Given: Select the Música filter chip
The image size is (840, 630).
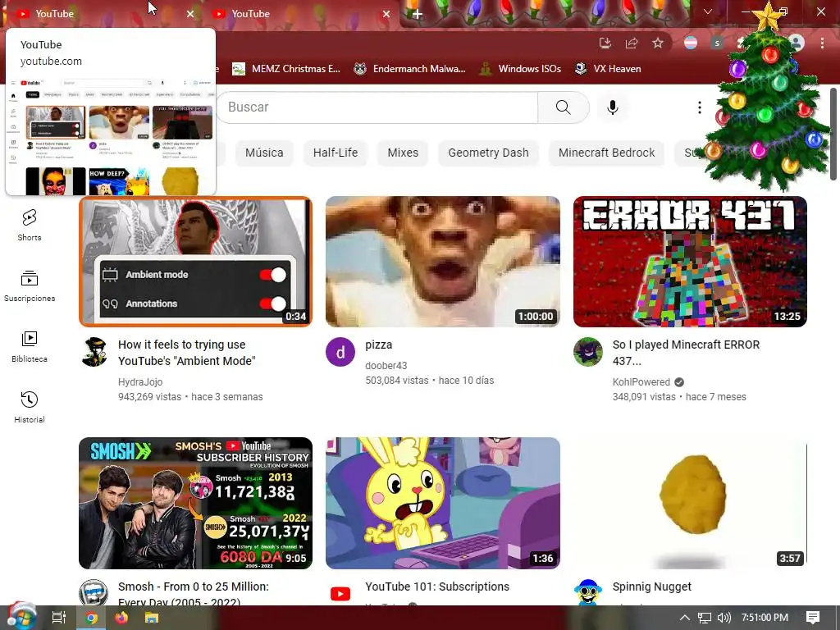Looking at the screenshot, I should [x=264, y=153].
